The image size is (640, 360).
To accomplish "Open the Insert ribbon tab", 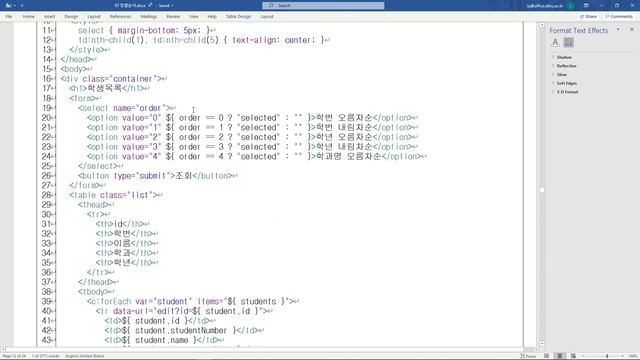I will (49, 17).
